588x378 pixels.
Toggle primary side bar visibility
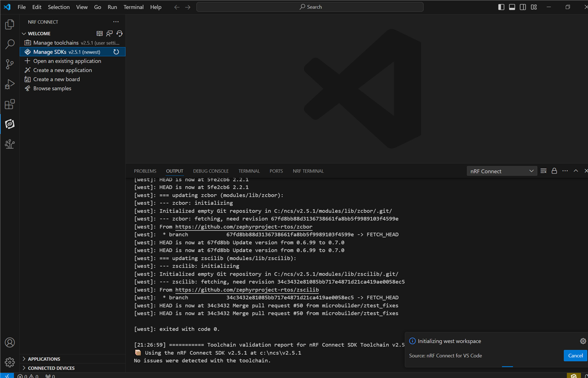(501, 7)
